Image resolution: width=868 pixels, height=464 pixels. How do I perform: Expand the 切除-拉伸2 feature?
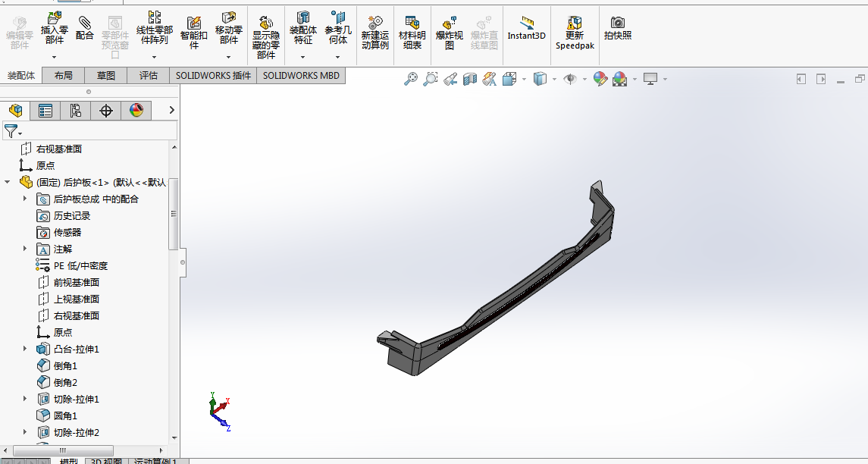point(24,432)
